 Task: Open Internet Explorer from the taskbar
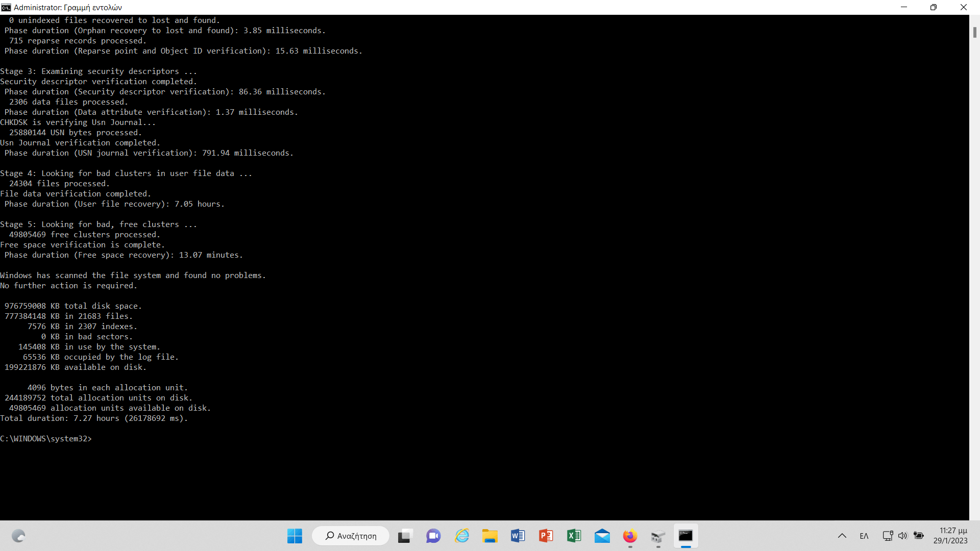click(462, 536)
